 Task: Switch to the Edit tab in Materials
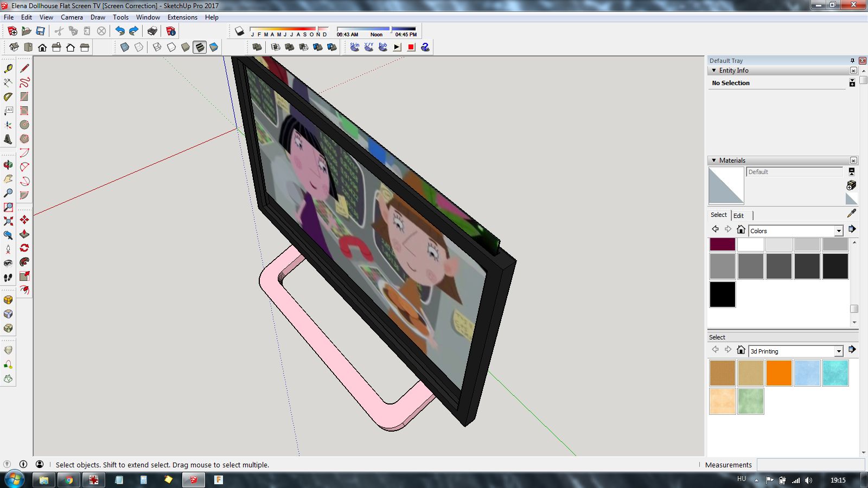click(738, 215)
